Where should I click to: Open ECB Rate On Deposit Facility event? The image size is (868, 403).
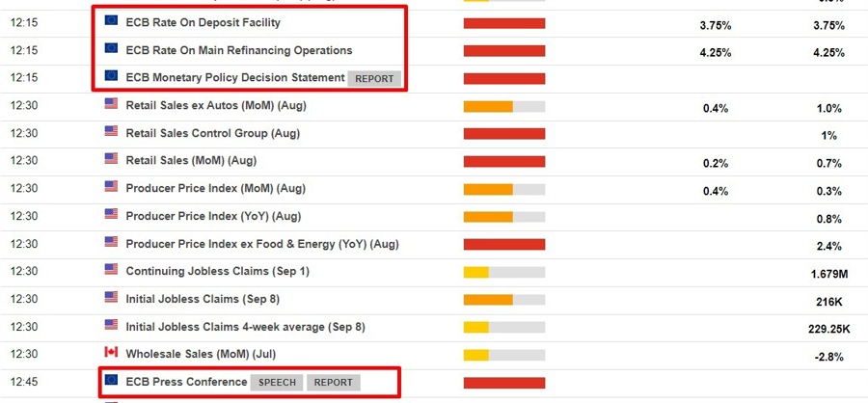tap(203, 22)
